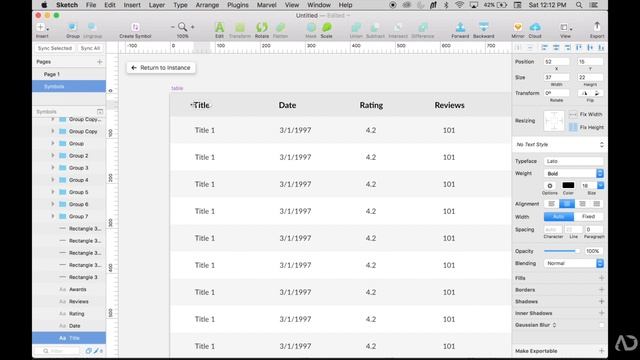Open the Blending mode dropdown
This screenshot has width=640, height=360.
[x=574, y=263]
